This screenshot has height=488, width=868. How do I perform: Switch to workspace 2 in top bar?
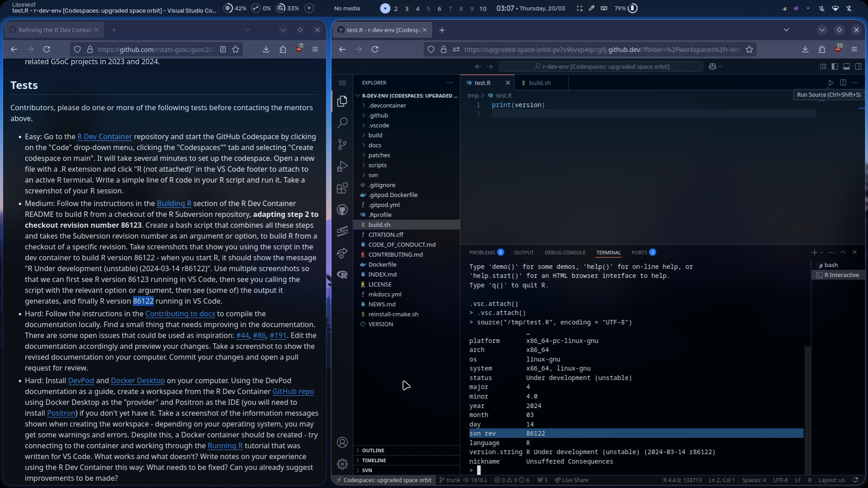click(x=396, y=8)
